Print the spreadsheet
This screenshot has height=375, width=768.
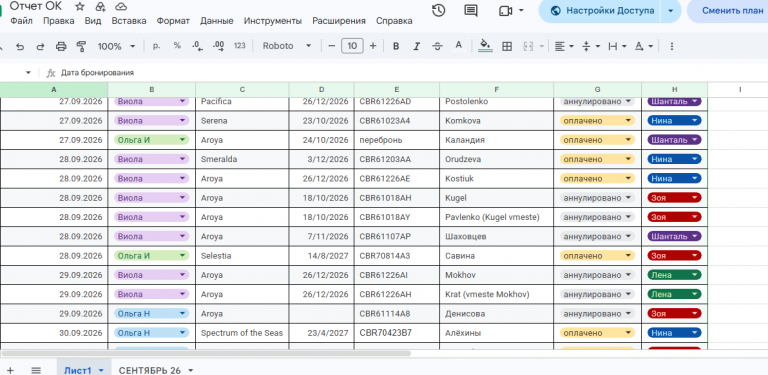(x=61, y=47)
